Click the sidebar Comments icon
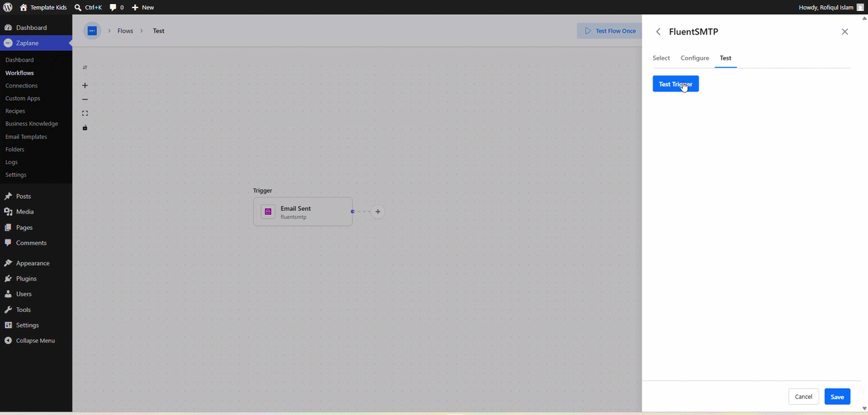Viewport: 868px width, 415px height. pyautogui.click(x=8, y=243)
